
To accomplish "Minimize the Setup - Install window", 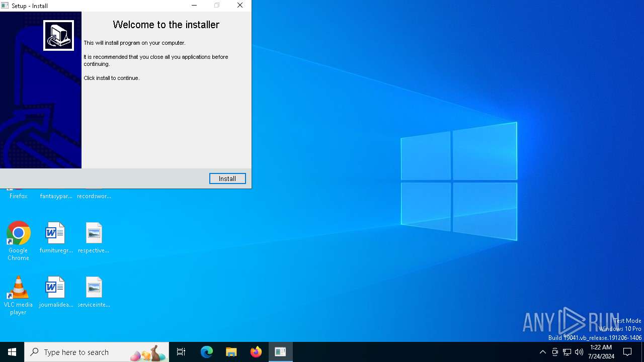I will 194,6.
